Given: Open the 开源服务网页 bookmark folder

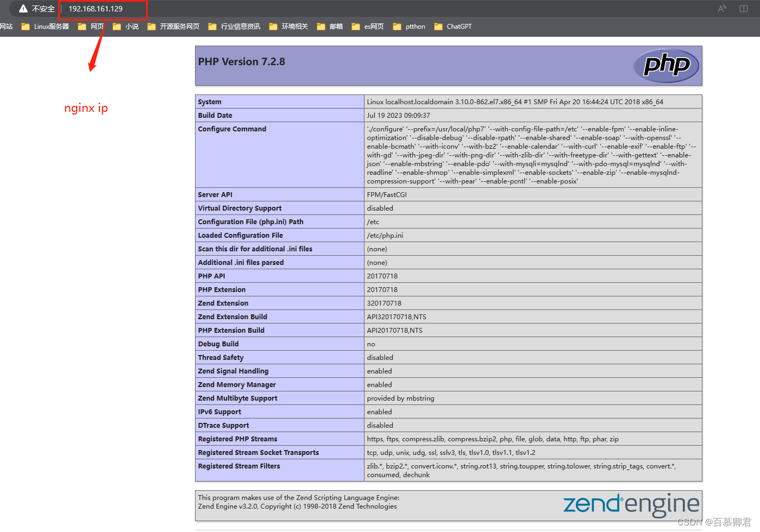Looking at the screenshot, I should (173, 27).
